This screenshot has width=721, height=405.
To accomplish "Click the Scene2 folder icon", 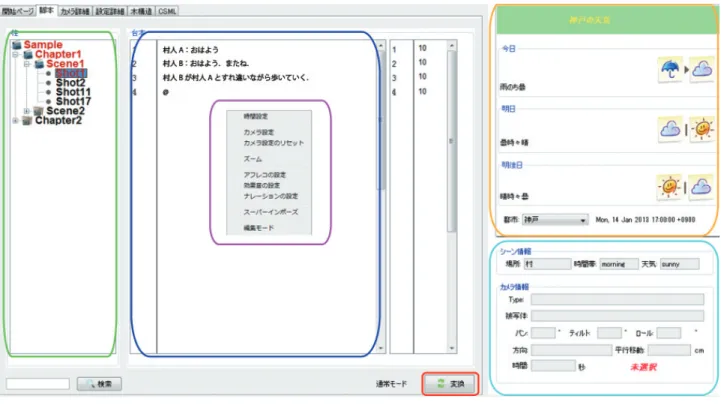I will 39,111.
